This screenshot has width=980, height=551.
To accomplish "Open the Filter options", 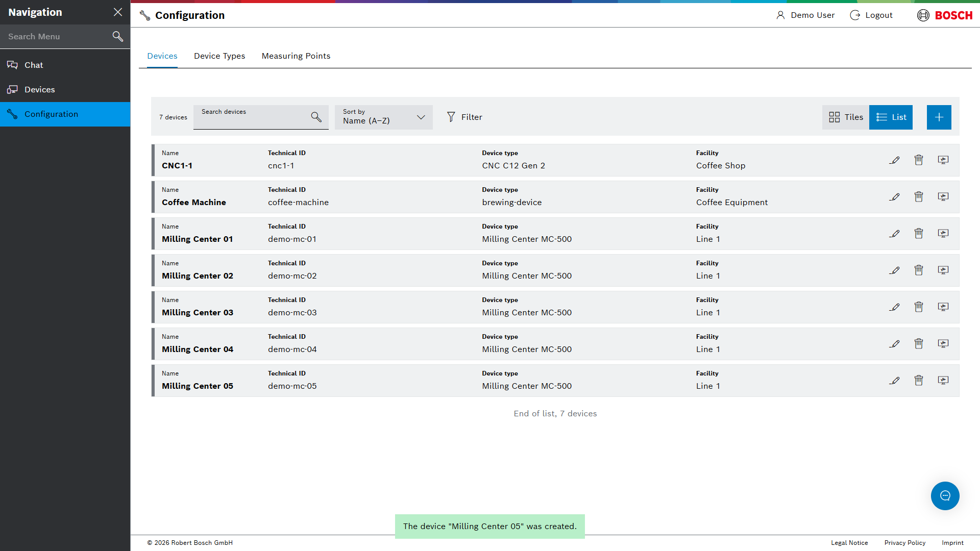I will (x=464, y=117).
